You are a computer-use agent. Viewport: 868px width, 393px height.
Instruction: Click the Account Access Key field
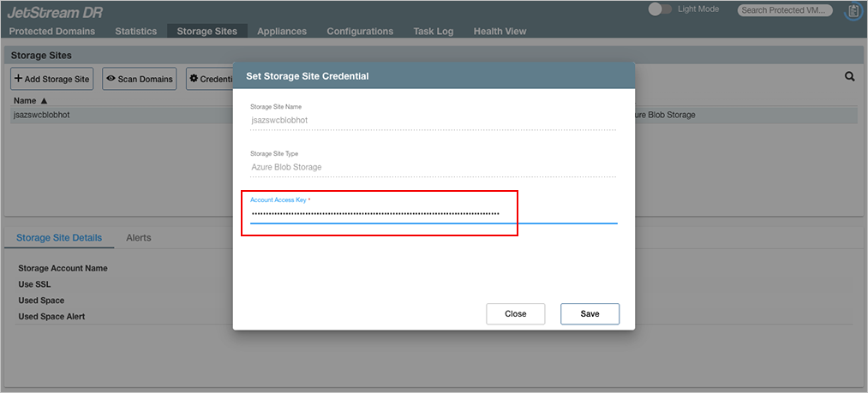433,213
